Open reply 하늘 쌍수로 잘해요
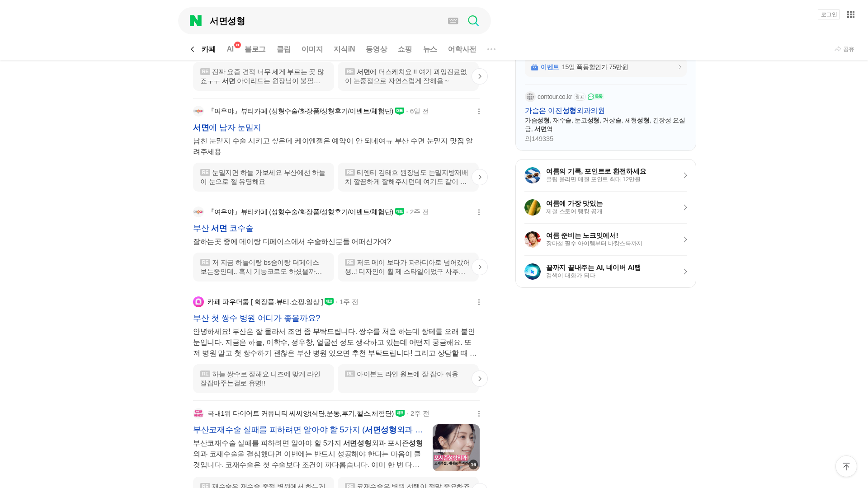Image resolution: width=868 pixels, height=488 pixels. (x=264, y=379)
